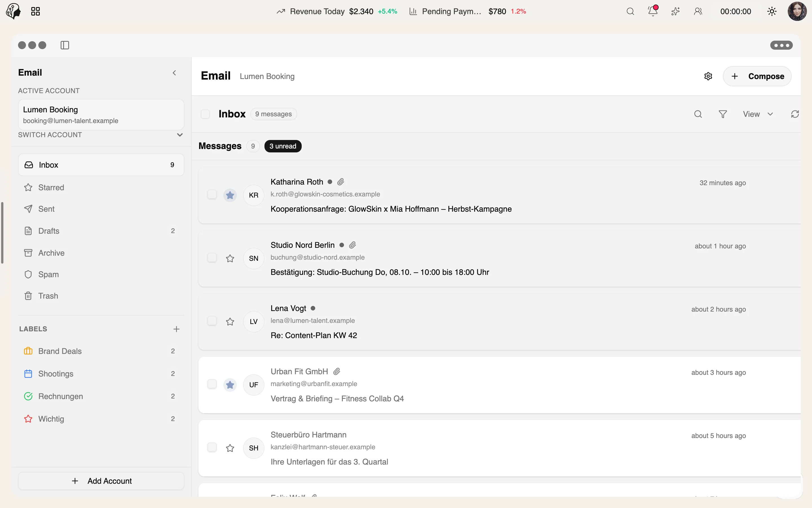Check the Studio Nord Berlin message checkbox
The height and width of the screenshot is (508, 812).
pyautogui.click(x=212, y=258)
